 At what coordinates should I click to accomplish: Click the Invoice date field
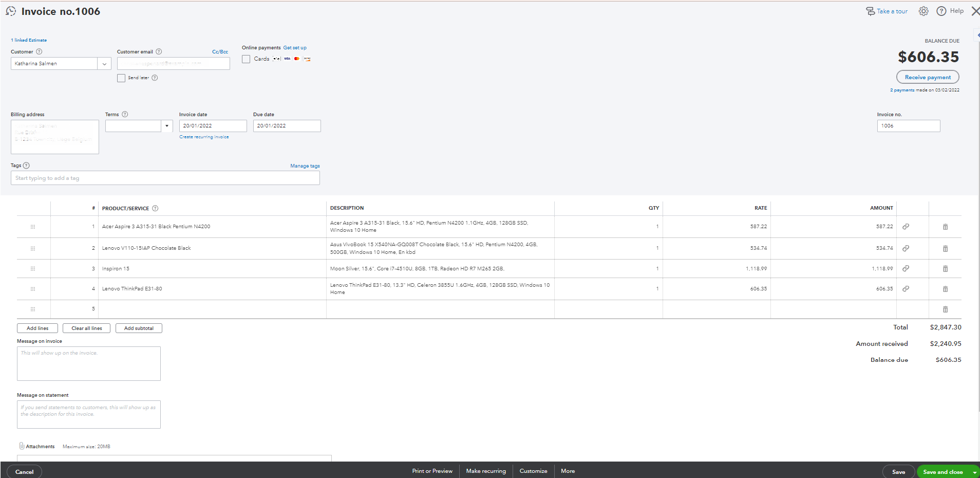point(213,126)
